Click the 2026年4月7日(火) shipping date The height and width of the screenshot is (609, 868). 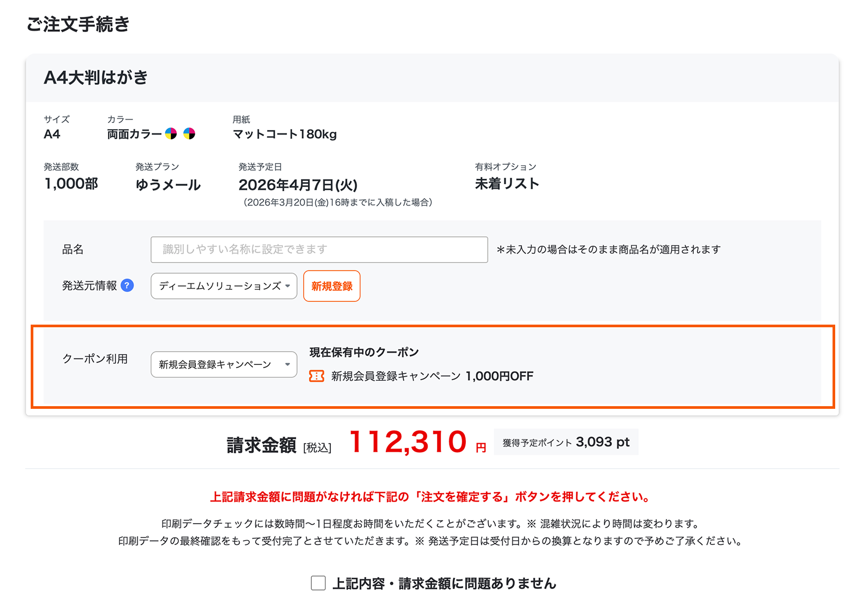click(x=298, y=185)
